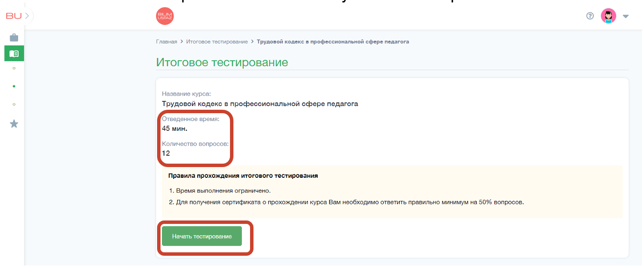Screen dimensions: 644x268
Task: Open the help question mark icon
Action: pos(590,16)
